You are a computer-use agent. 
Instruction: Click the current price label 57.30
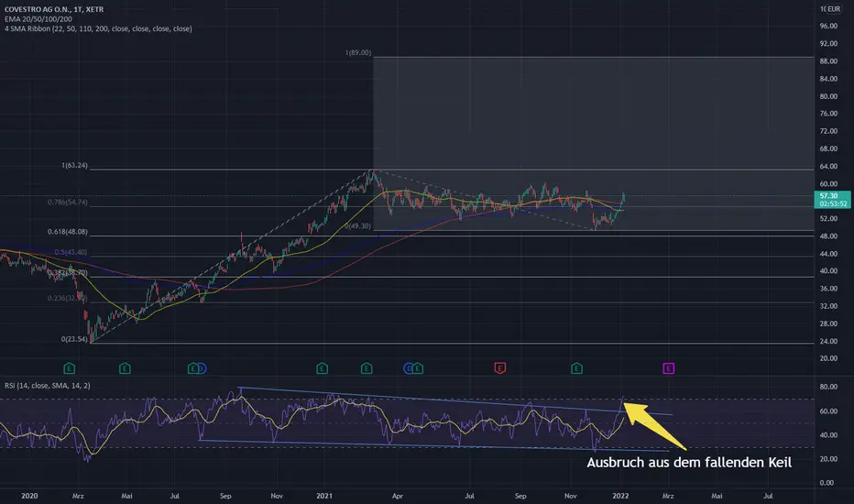click(828, 196)
